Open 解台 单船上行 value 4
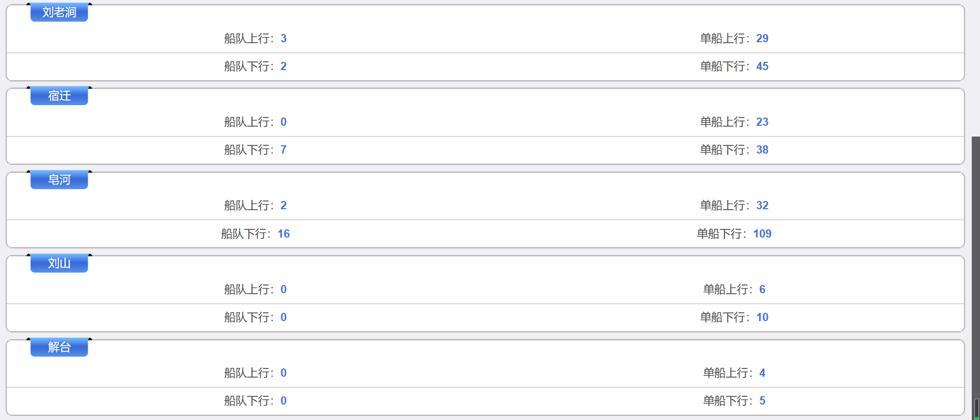The height and width of the screenshot is (420, 980). click(x=762, y=373)
